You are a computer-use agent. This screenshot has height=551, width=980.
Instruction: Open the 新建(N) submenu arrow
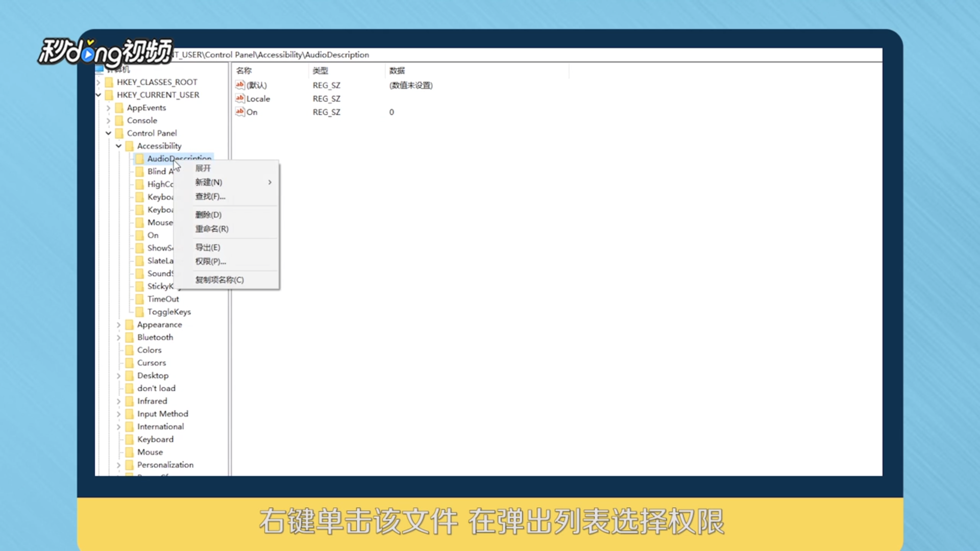point(269,182)
